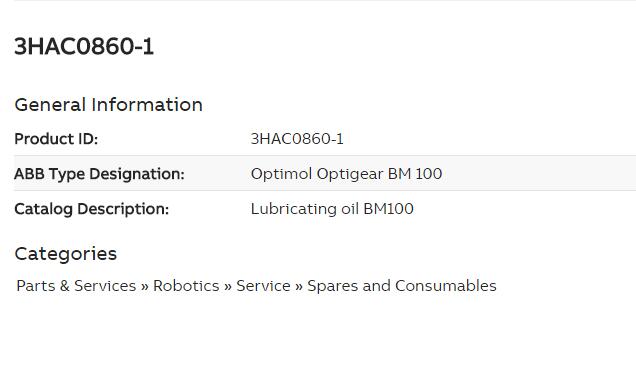Select the General Information section heading
The width and height of the screenshot is (636, 376).
[x=108, y=105]
